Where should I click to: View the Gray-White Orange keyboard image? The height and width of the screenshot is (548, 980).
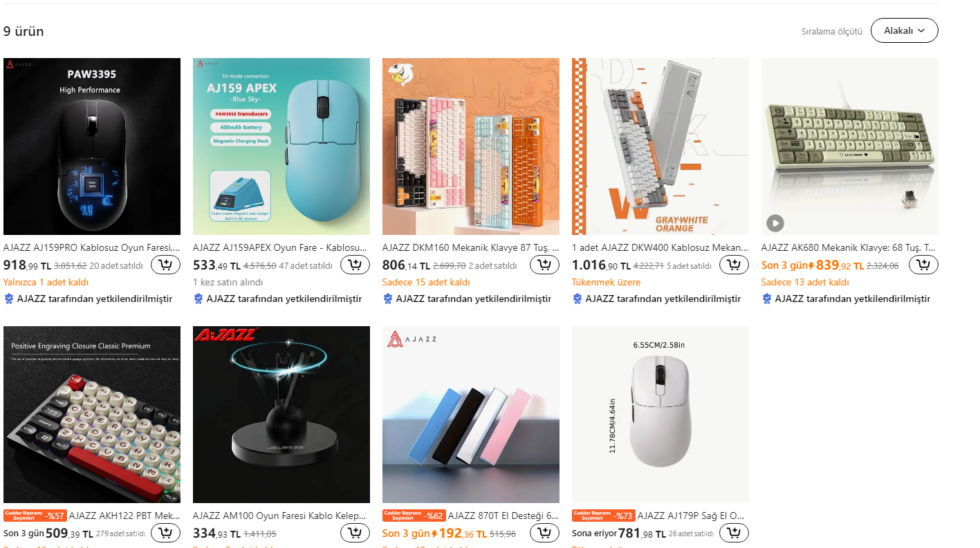pyautogui.click(x=660, y=147)
